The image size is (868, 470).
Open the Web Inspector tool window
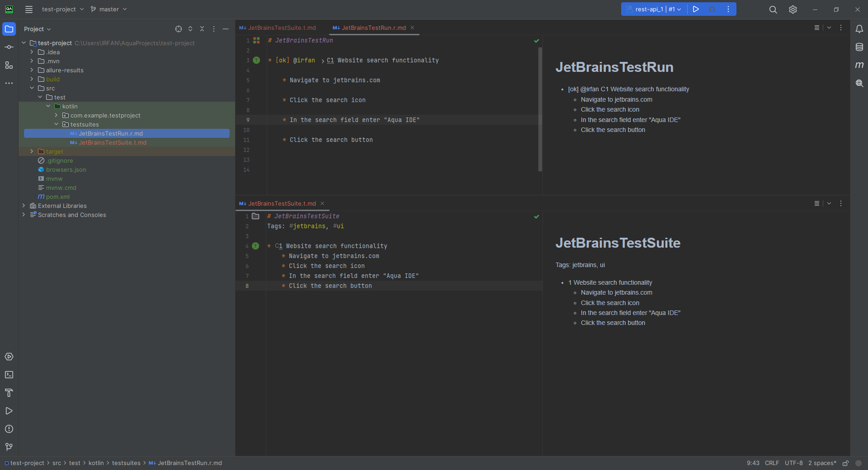[859, 83]
